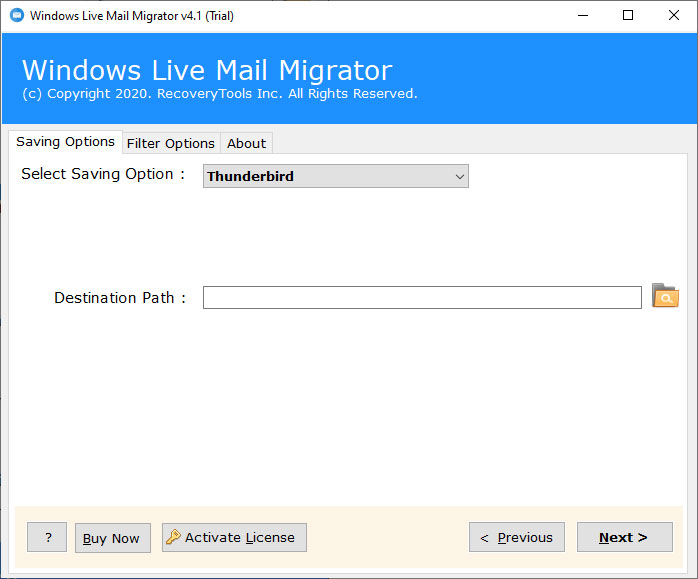Click the Destination Path label
The image size is (698, 579).
pyautogui.click(x=120, y=298)
